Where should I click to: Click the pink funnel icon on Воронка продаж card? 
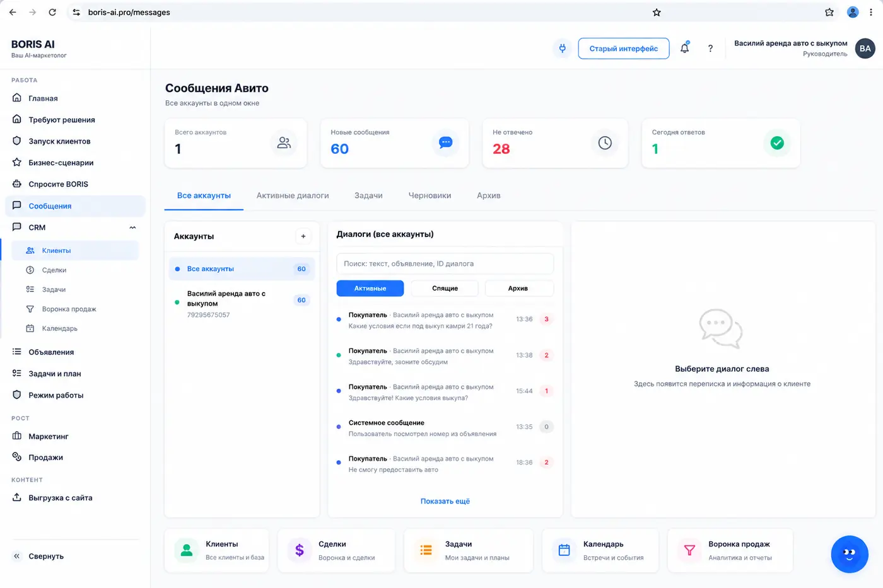click(x=689, y=550)
